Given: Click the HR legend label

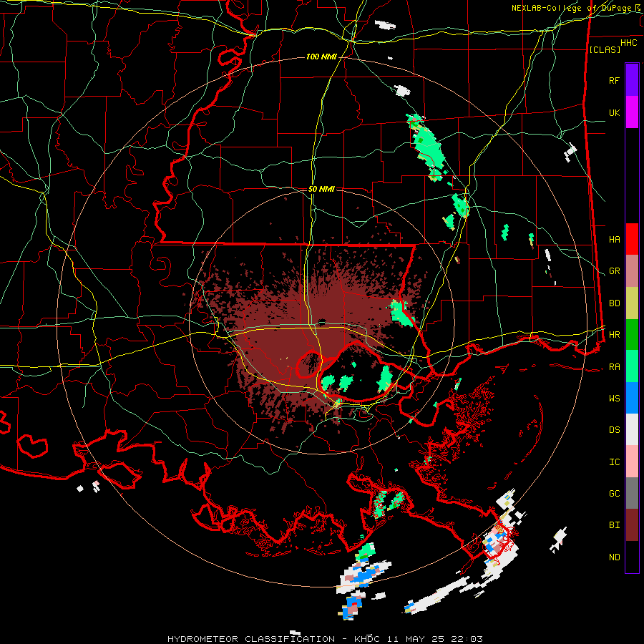Looking at the screenshot, I should click(x=614, y=335).
